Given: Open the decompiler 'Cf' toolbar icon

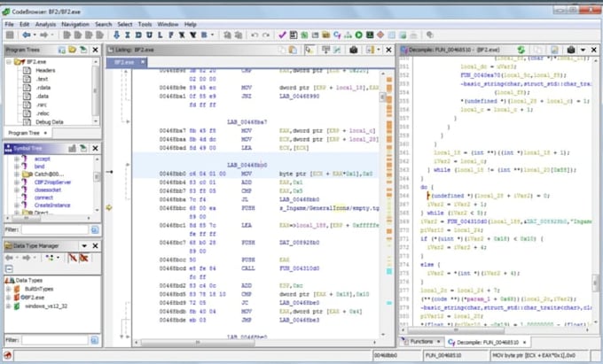Looking at the screenshot, I should click(x=337, y=35).
